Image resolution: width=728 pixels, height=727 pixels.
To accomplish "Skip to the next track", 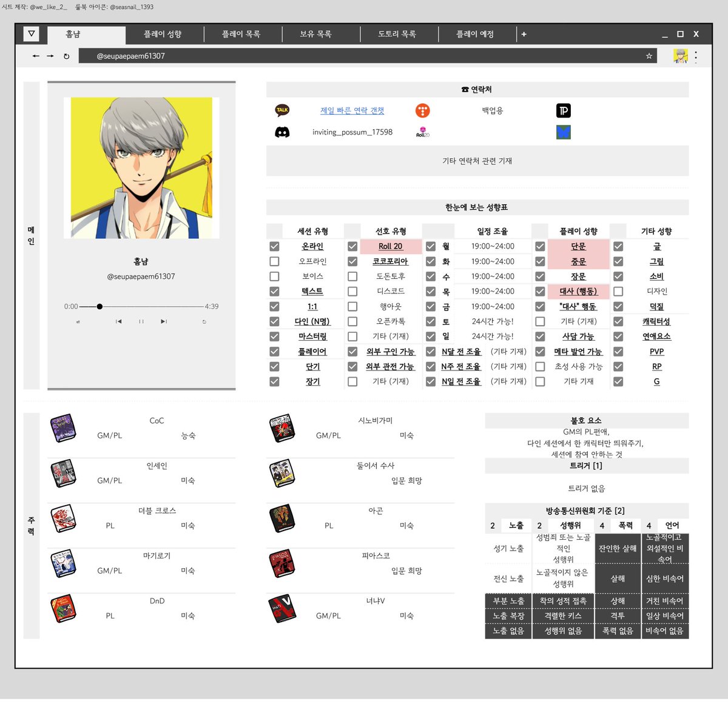I will 164,321.
